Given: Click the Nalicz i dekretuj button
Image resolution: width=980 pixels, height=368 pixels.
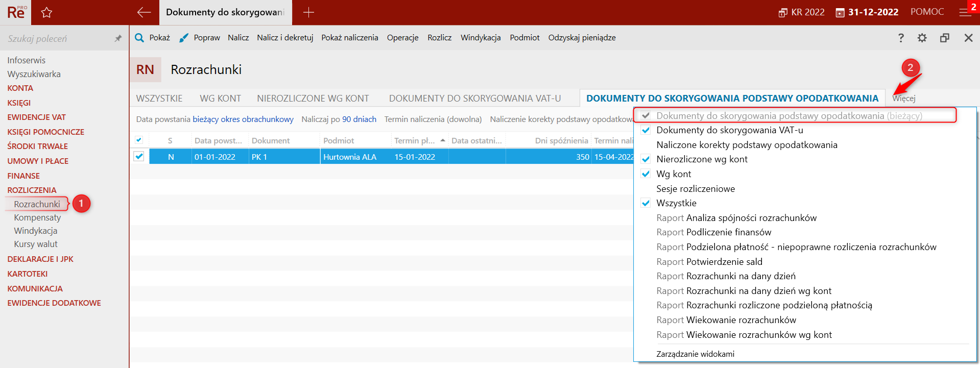Looking at the screenshot, I should click(285, 38).
